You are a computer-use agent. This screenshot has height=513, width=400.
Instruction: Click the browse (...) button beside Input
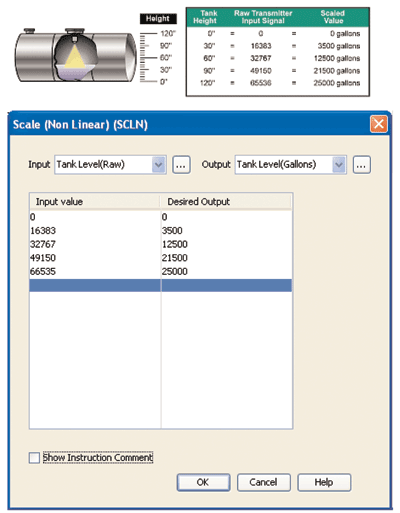[181, 165]
